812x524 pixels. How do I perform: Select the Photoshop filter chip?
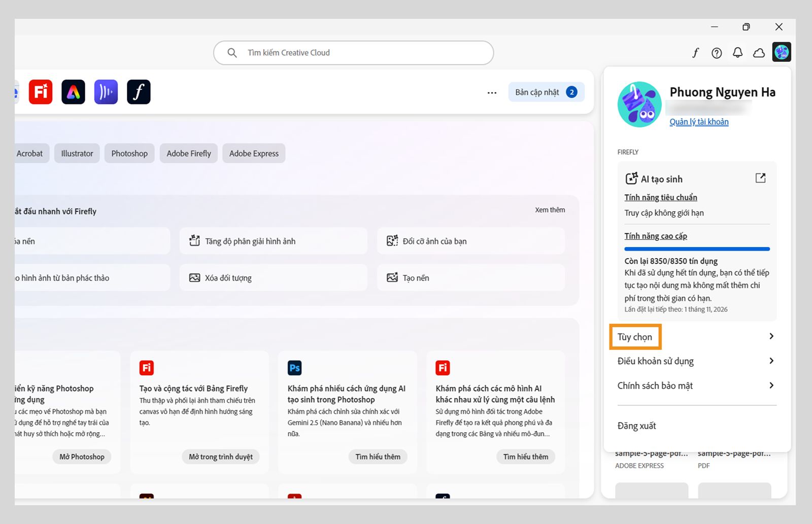tap(129, 153)
